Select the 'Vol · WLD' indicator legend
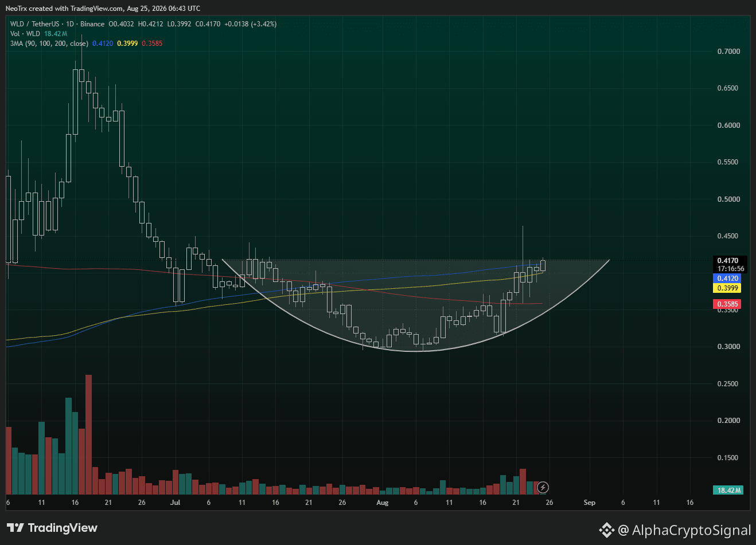The height and width of the screenshot is (545, 756). pyautogui.click(x=25, y=34)
